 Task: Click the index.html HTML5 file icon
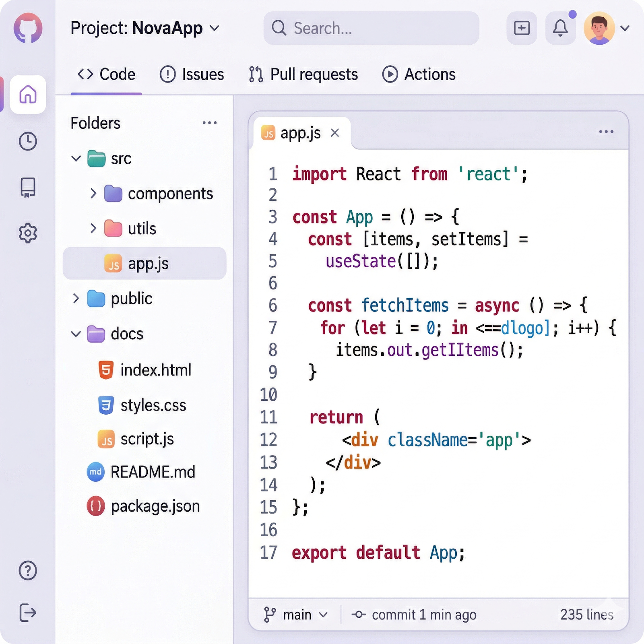106,370
